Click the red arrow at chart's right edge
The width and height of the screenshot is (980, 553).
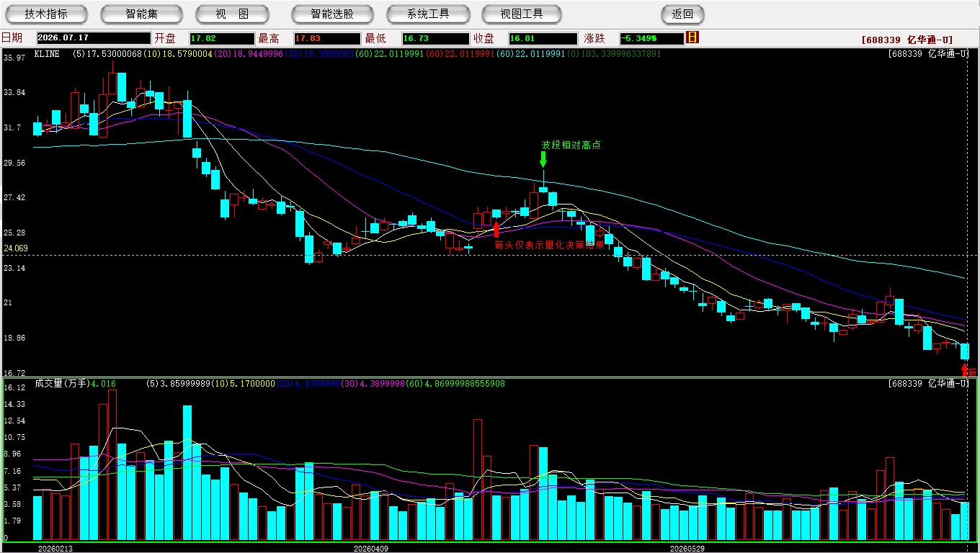click(x=965, y=369)
